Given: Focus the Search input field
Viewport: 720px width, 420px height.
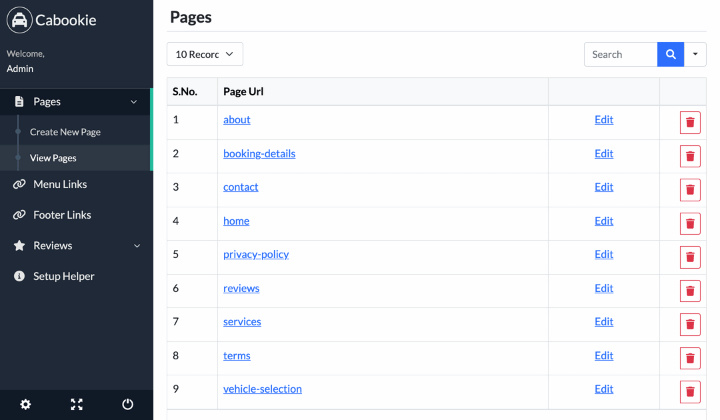Looking at the screenshot, I should tap(621, 54).
